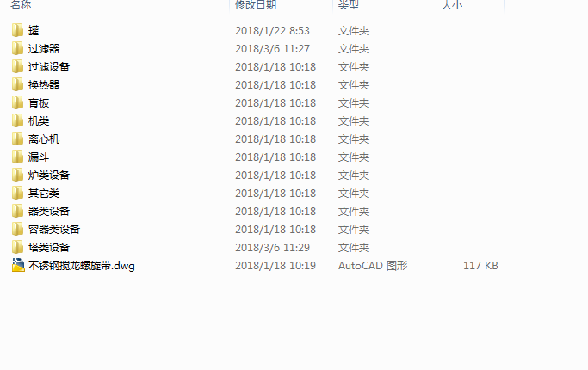Select the 器类设备 folder row
This screenshot has height=370, width=588.
coord(255,211)
